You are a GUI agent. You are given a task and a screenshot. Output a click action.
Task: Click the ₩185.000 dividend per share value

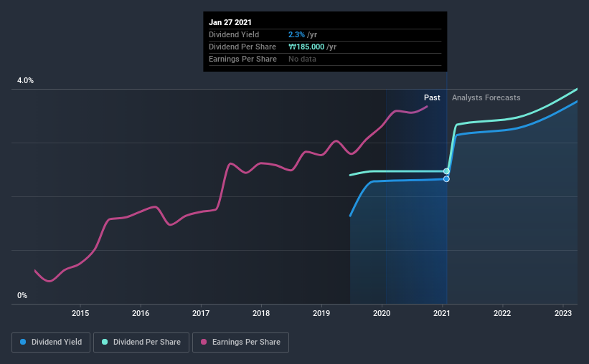pos(306,47)
